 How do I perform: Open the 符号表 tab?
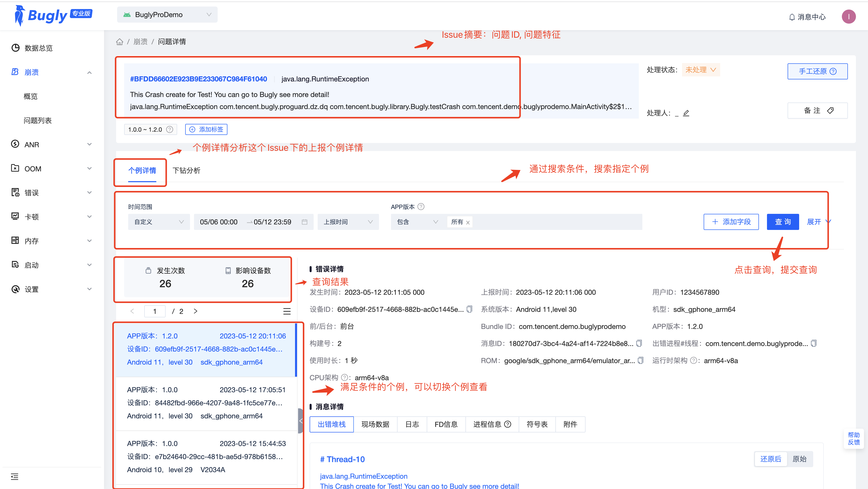point(537,424)
